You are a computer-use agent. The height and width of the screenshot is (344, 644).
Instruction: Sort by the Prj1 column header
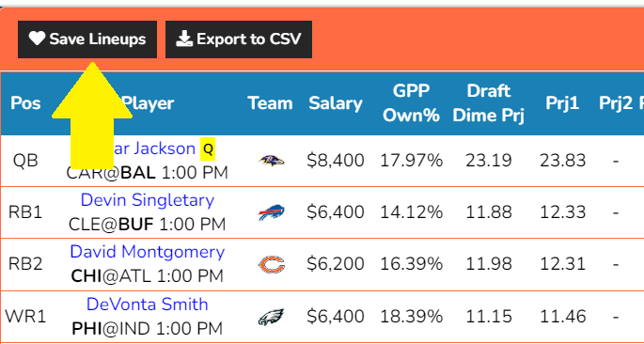click(562, 103)
